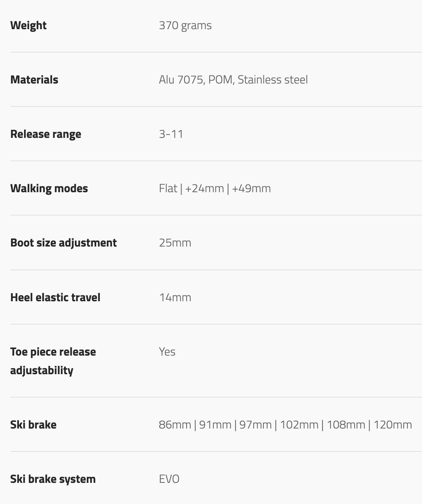Image resolution: width=422 pixels, height=504 pixels.
Task: Select the 3-11 release range value
Action: (x=171, y=134)
